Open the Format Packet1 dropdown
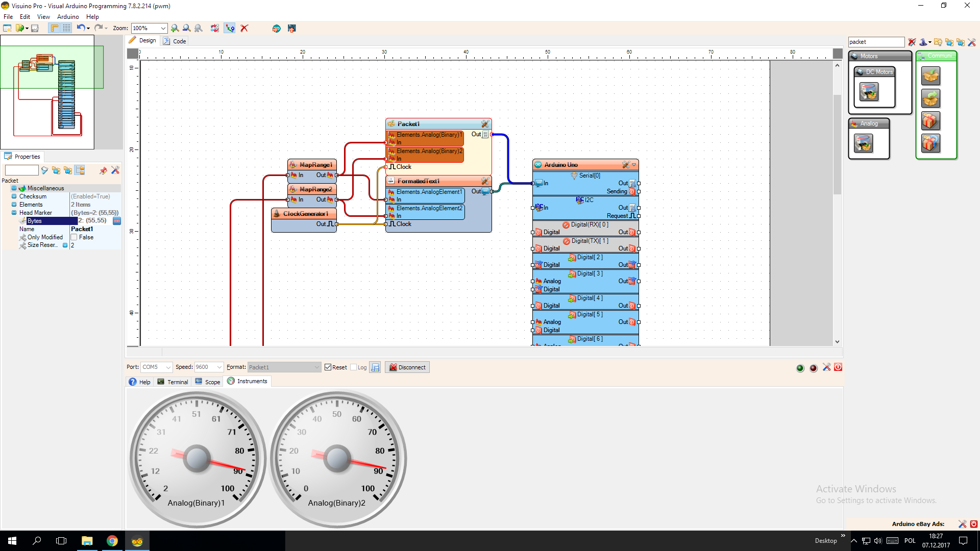Image resolution: width=980 pixels, height=551 pixels. pos(284,367)
